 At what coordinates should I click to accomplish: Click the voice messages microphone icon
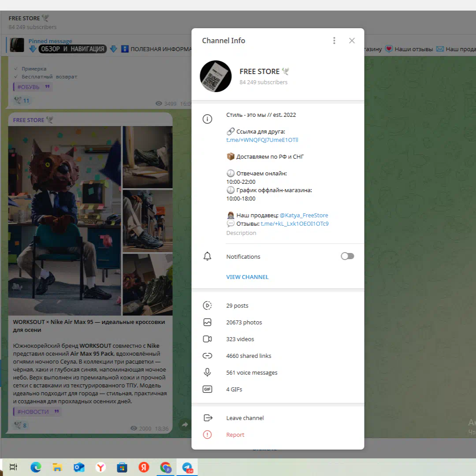[x=207, y=372]
